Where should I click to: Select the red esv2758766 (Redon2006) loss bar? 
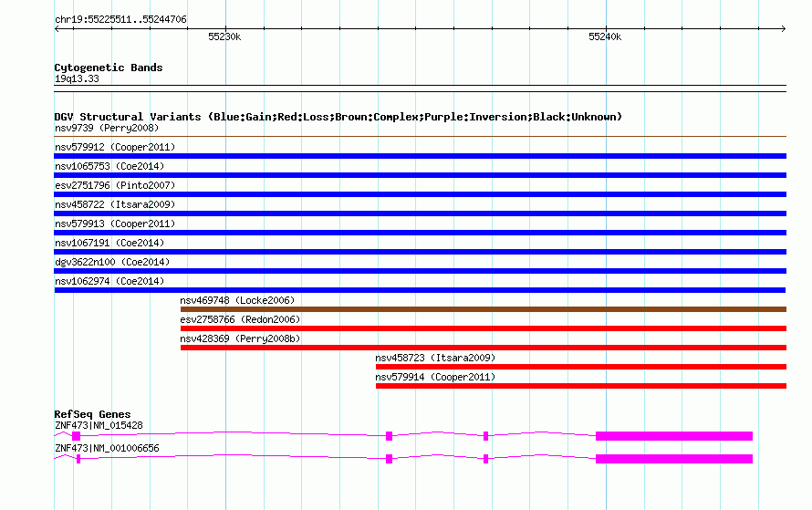pos(484,328)
